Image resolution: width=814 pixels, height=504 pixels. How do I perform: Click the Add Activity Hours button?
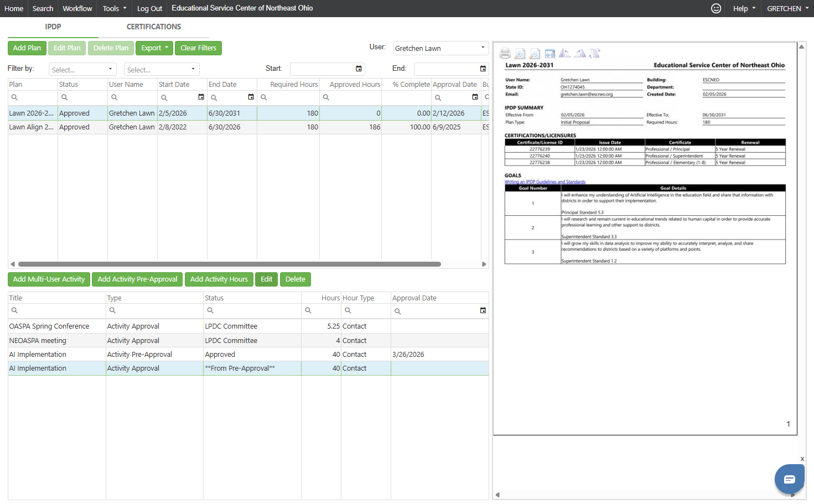(219, 279)
